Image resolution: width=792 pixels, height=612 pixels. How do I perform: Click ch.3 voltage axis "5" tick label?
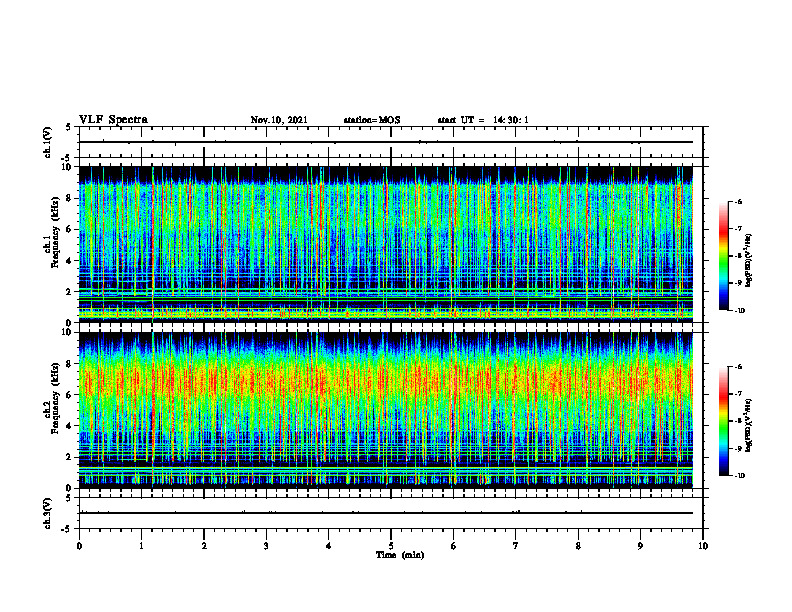pos(68,498)
